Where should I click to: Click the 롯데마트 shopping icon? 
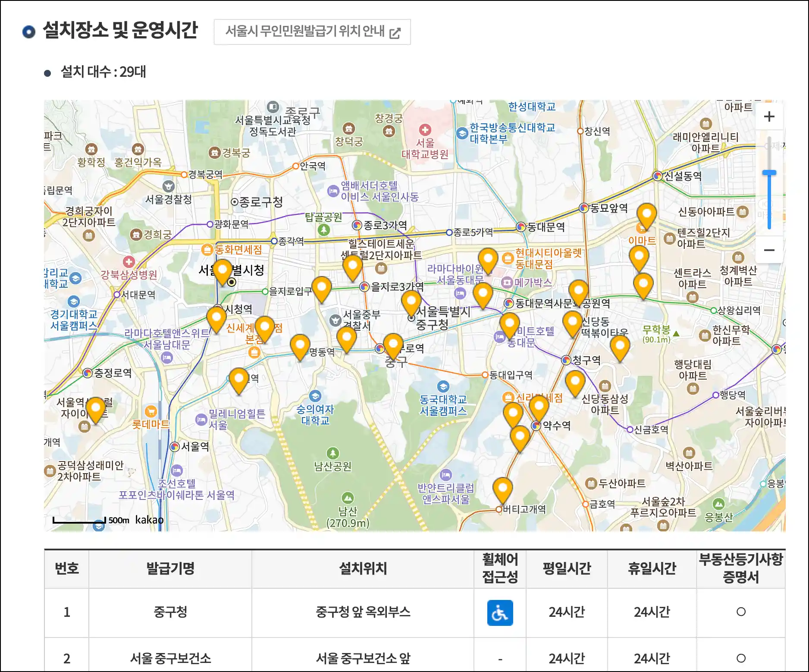(x=151, y=411)
